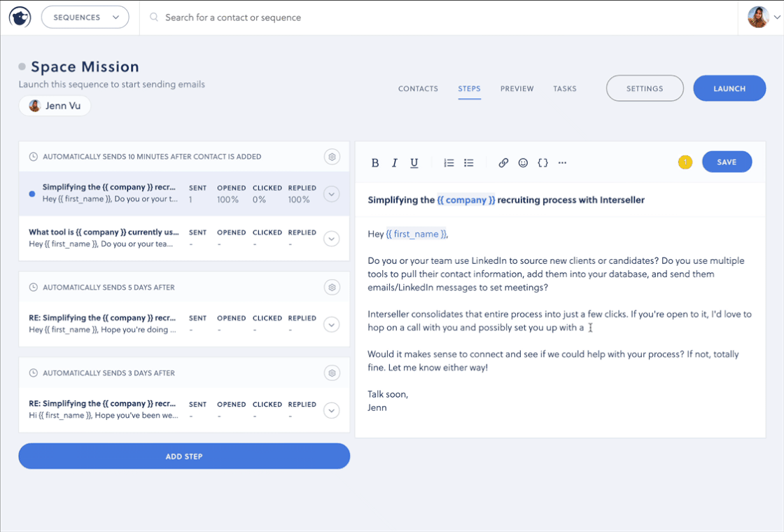Click the Jenn Vu owner chip
Screen dimensions: 784x532
55,106
